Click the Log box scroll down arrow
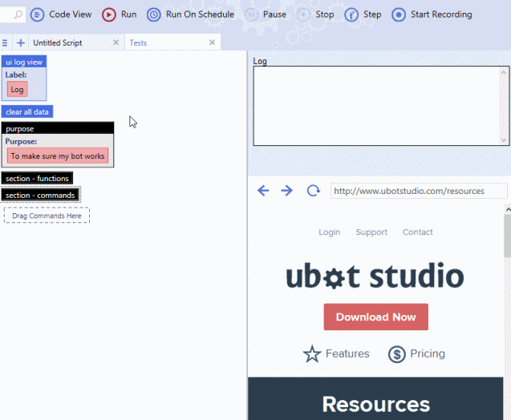 coord(504,140)
